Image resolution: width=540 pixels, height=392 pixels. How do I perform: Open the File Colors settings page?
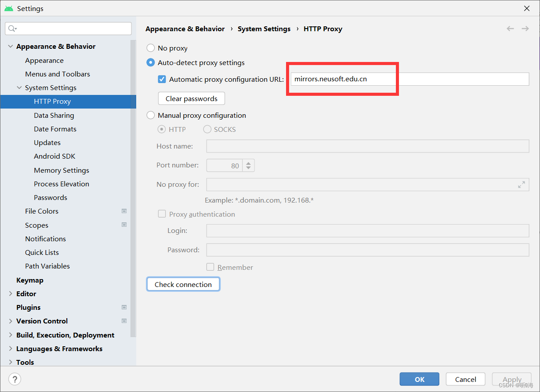point(42,211)
